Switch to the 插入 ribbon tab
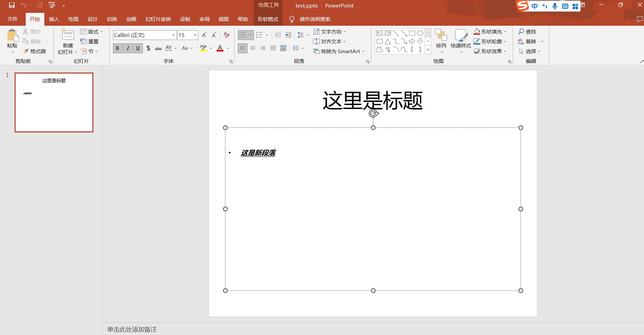The width and height of the screenshot is (644, 335). click(54, 19)
